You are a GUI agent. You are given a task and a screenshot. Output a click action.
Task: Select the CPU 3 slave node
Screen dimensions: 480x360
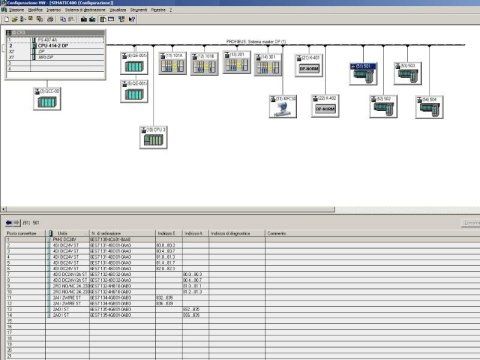[153, 137]
